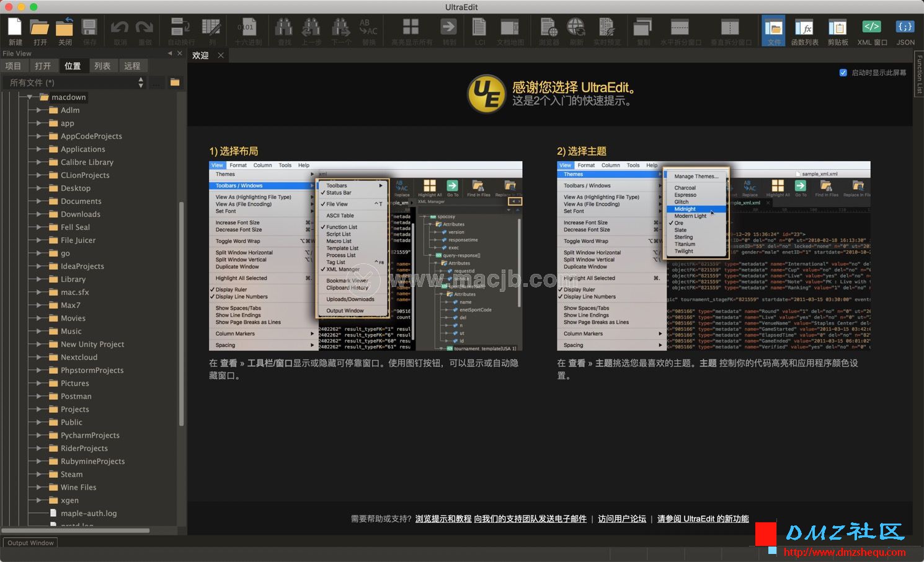Click the 替换 (Replace) toolbar icon
Viewport: 924px width, 562px height.
pos(368,28)
